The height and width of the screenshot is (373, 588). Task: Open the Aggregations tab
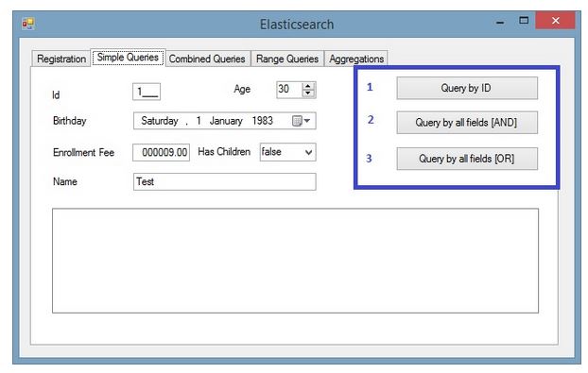point(356,59)
